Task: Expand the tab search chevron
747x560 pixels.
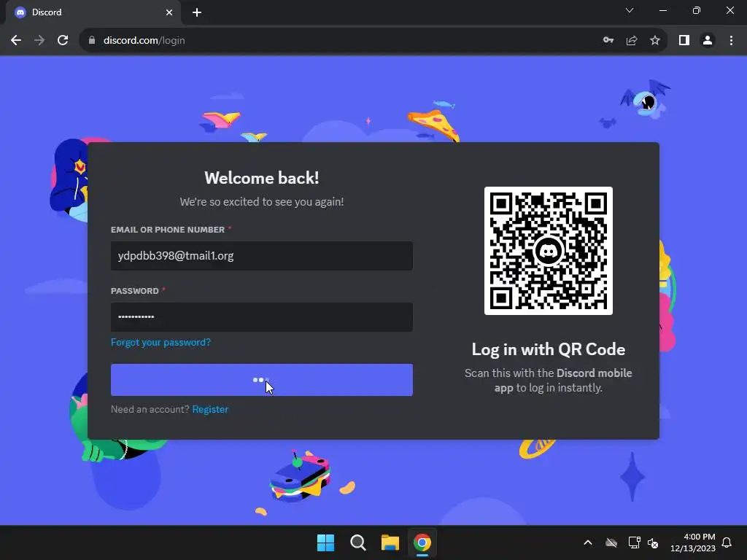Action: pyautogui.click(x=630, y=10)
